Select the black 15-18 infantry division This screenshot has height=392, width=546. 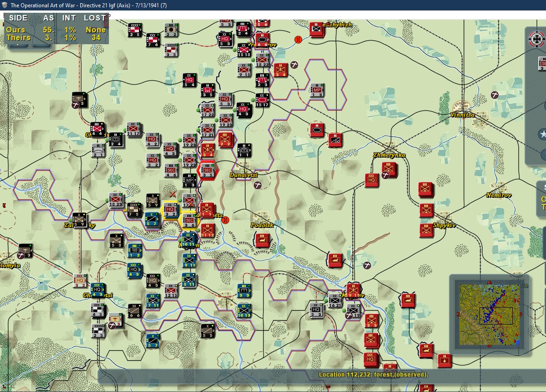244,50
